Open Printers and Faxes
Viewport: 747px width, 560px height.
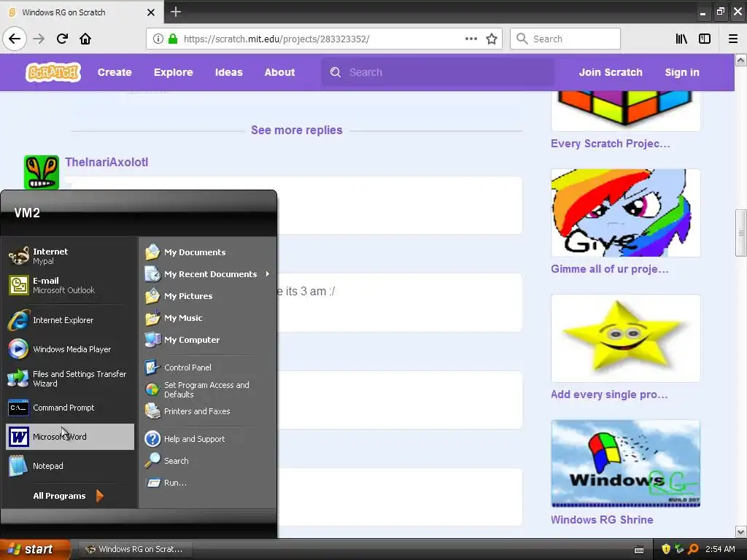coord(207,411)
